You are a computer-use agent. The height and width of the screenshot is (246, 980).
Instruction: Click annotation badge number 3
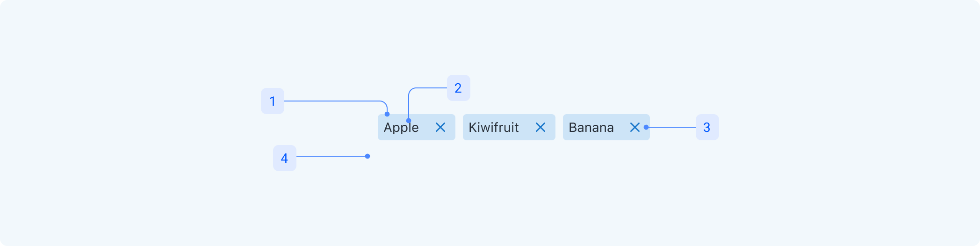(707, 127)
